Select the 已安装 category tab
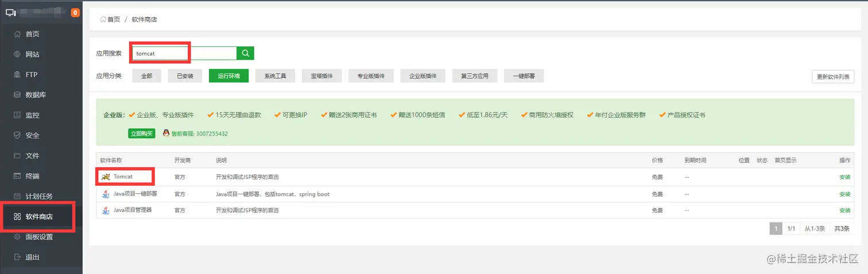Image resolution: width=868 pixels, height=274 pixels. [x=185, y=76]
